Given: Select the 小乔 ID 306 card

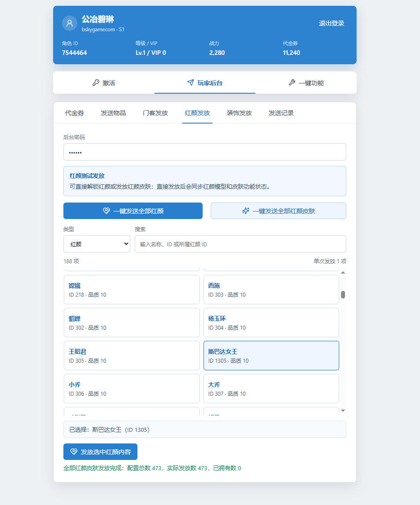Looking at the screenshot, I should click(132, 389).
